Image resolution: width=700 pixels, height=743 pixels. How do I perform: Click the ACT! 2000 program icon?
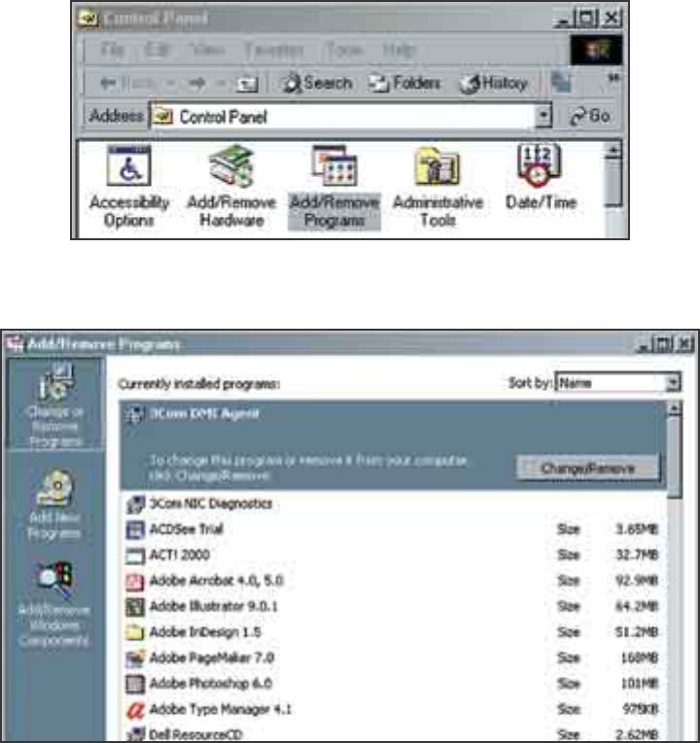135,555
